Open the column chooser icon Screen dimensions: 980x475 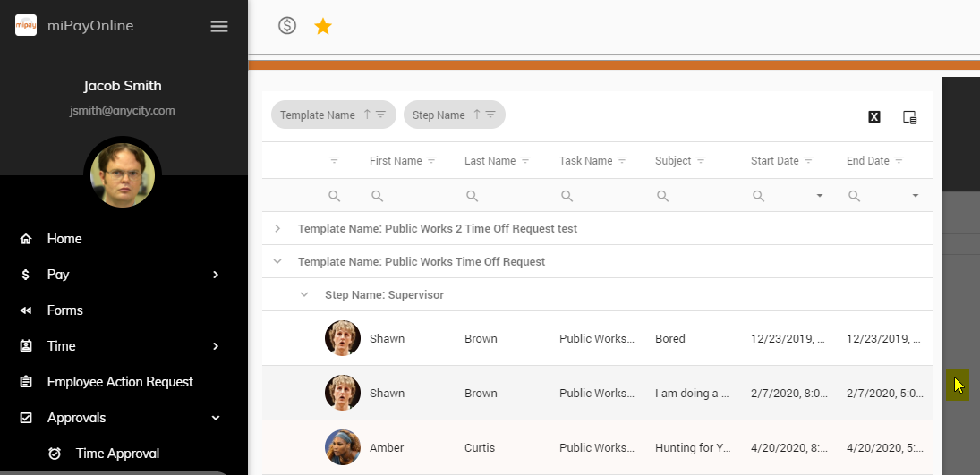pos(910,116)
